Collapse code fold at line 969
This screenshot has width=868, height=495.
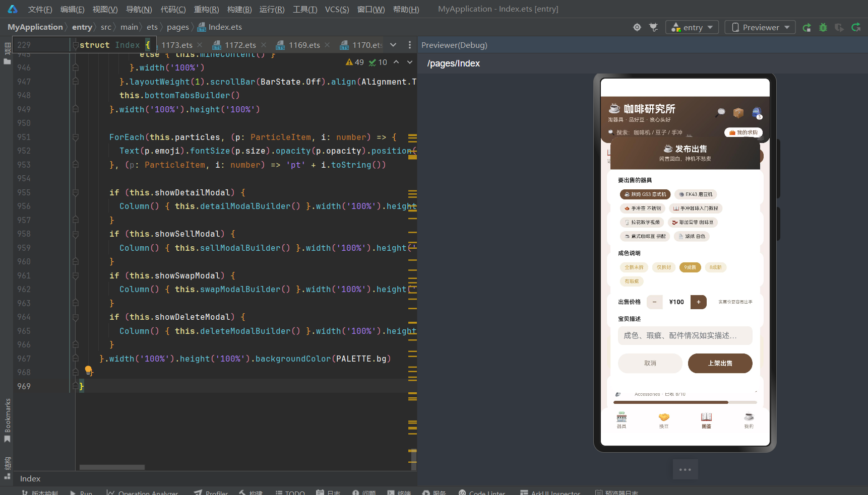click(x=75, y=386)
